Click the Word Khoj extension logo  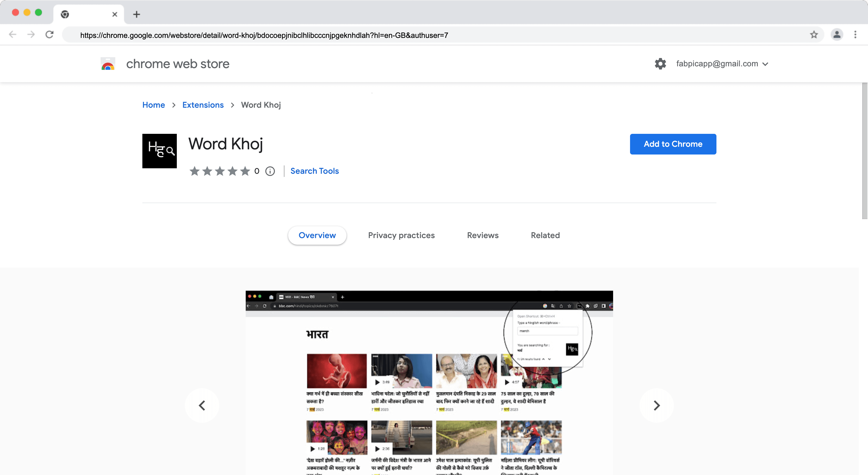click(159, 151)
